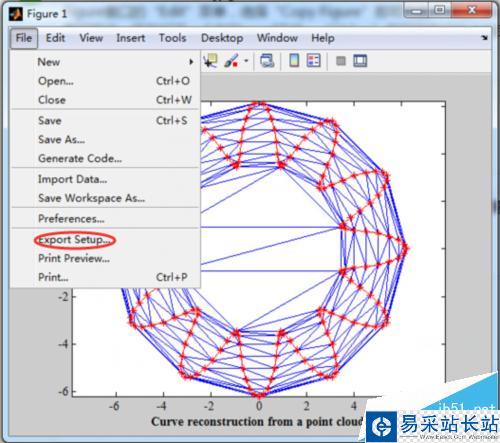Screen dimensions: 500x443
Task: Click the Link Plot toolbar icon
Action: click(267, 61)
